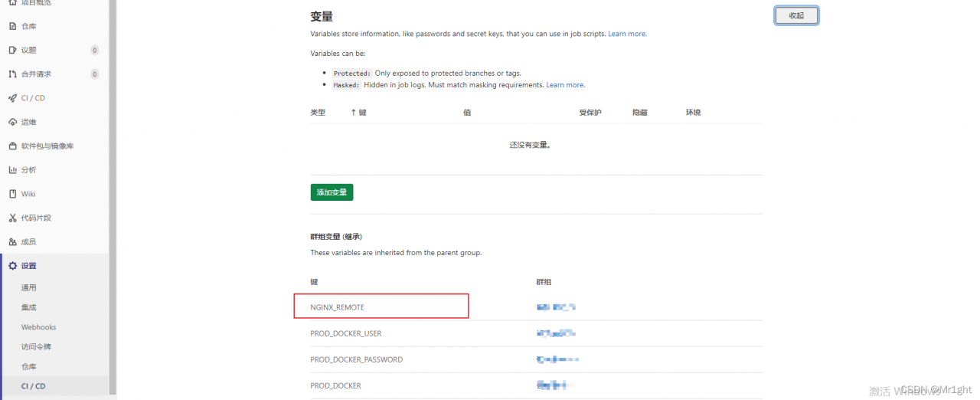
Task: Open the Learn more link about variables
Action: click(x=627, y=34)
